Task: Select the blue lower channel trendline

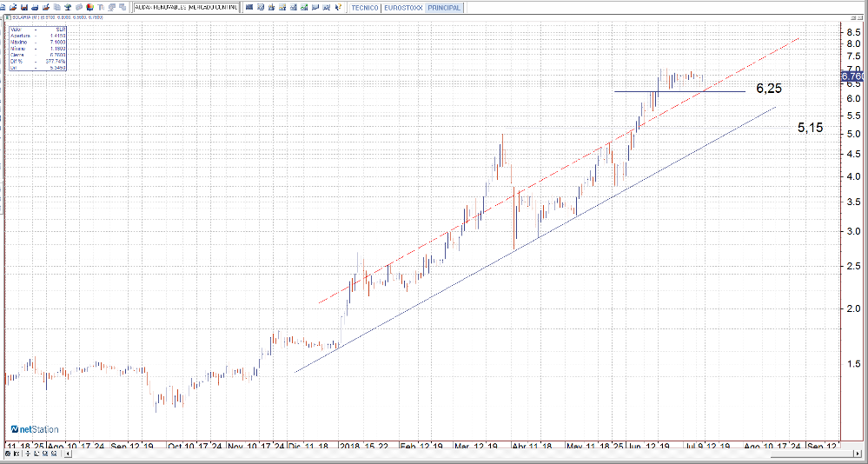Action: coord(536,240)
